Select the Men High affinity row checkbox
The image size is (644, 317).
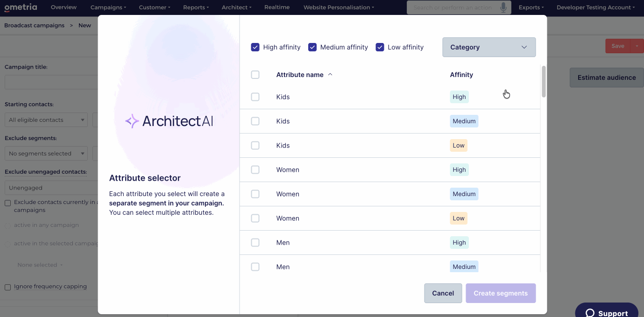pyautogui.click(x=255, y=243)
